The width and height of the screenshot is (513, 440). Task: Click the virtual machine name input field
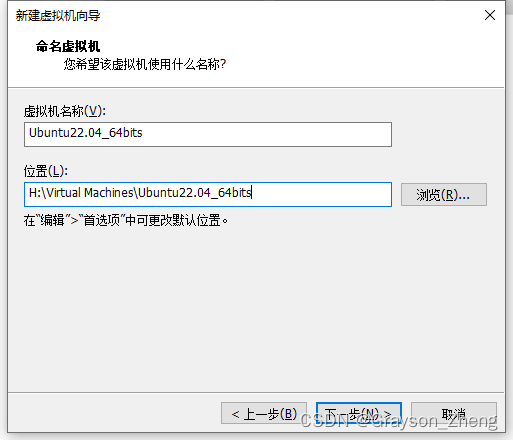tap(208, 134)
